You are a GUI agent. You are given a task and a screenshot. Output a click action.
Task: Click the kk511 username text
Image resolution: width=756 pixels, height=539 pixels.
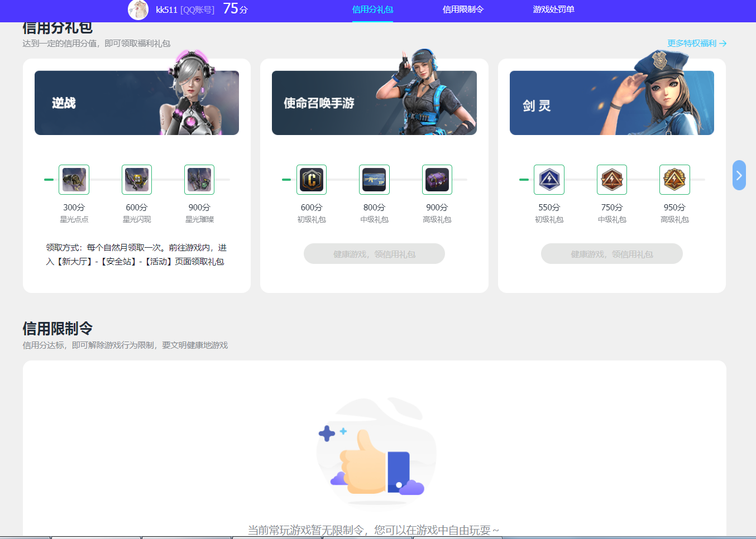pos(166,9)
